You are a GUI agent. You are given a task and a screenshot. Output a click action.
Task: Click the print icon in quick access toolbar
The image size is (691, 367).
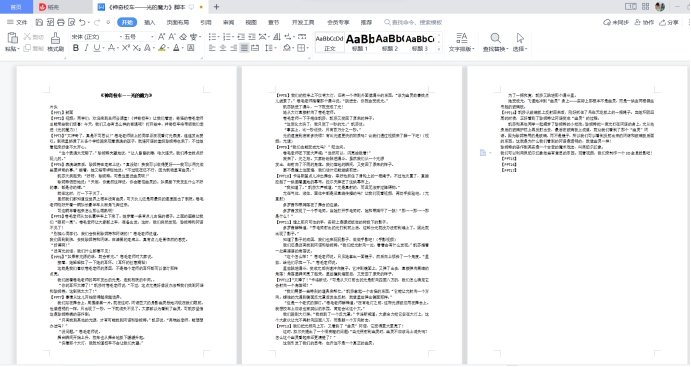pyautogui.click(x=61, y=22)
